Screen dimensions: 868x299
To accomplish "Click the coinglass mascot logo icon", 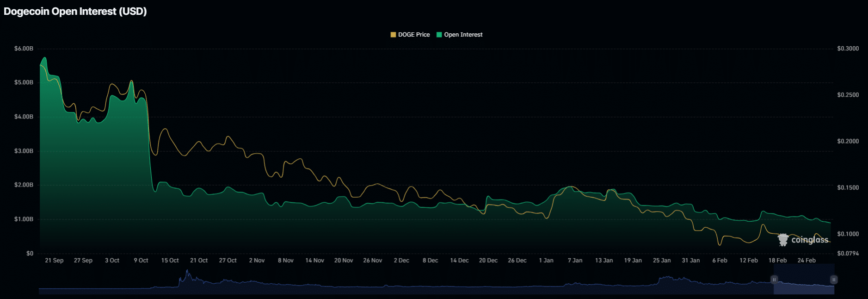I will tap(782, 239).
